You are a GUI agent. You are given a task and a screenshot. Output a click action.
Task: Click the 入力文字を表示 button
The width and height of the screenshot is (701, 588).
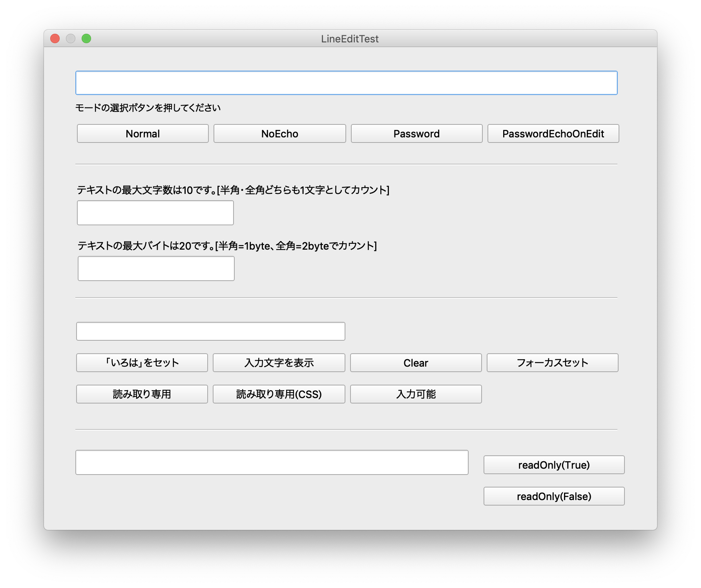(279, 363)
